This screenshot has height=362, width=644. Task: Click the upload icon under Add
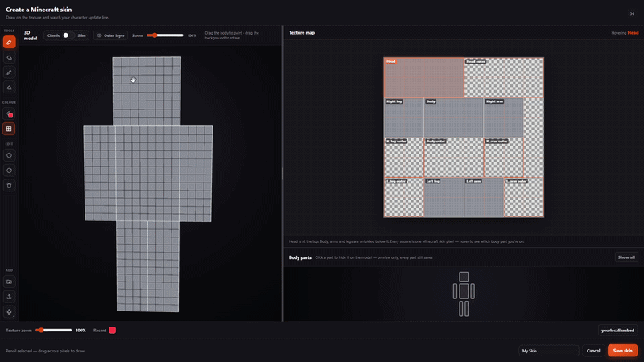[9, 297]
